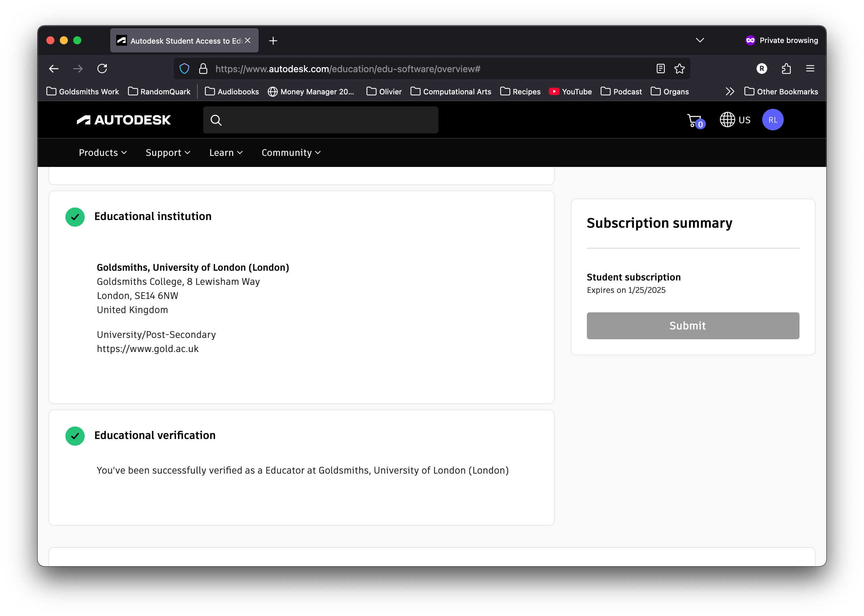This screenshot has height=616, width=864.
Task: Select the https://www.gold.ac.uk text
Action: [x=147, y=349]
